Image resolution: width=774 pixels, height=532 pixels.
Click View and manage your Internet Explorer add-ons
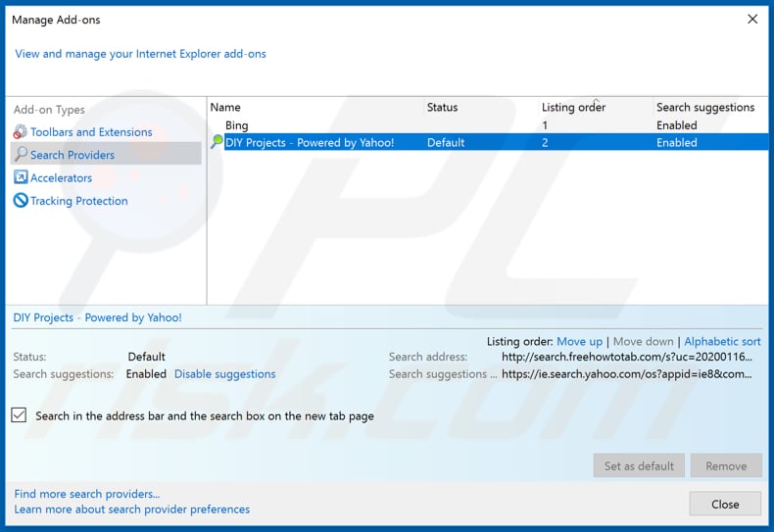[140, 53]
